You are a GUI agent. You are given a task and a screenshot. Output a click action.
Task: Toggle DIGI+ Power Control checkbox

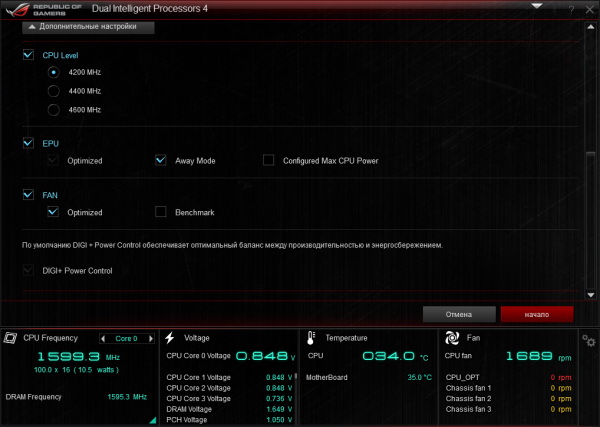[28, 270]
